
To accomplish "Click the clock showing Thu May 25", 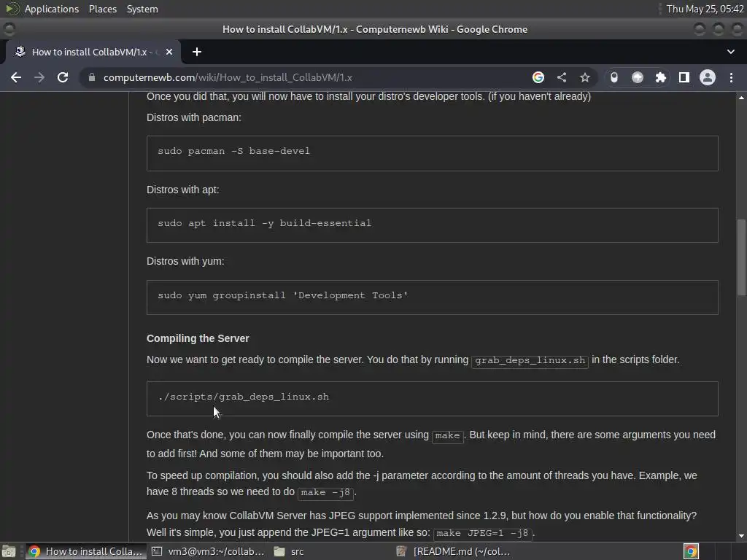I will point(705,9).
